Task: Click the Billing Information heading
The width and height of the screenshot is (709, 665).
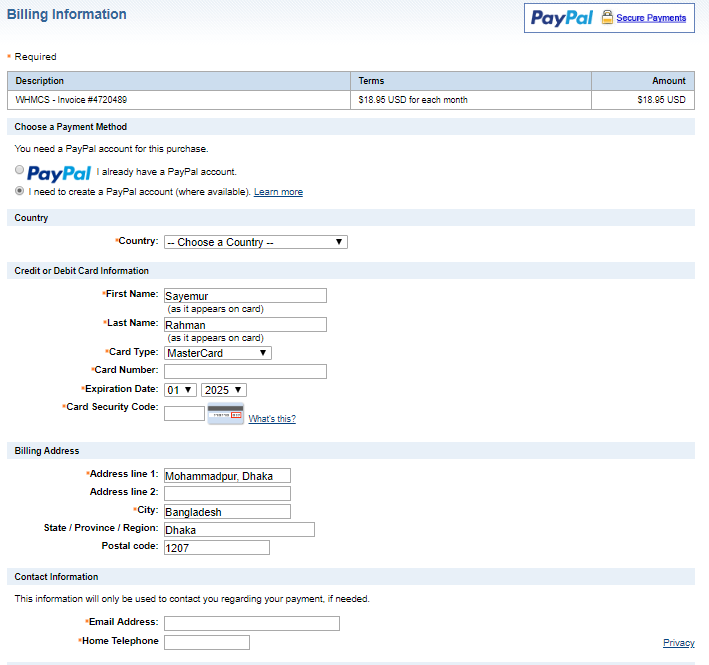Action: (66, 14)
